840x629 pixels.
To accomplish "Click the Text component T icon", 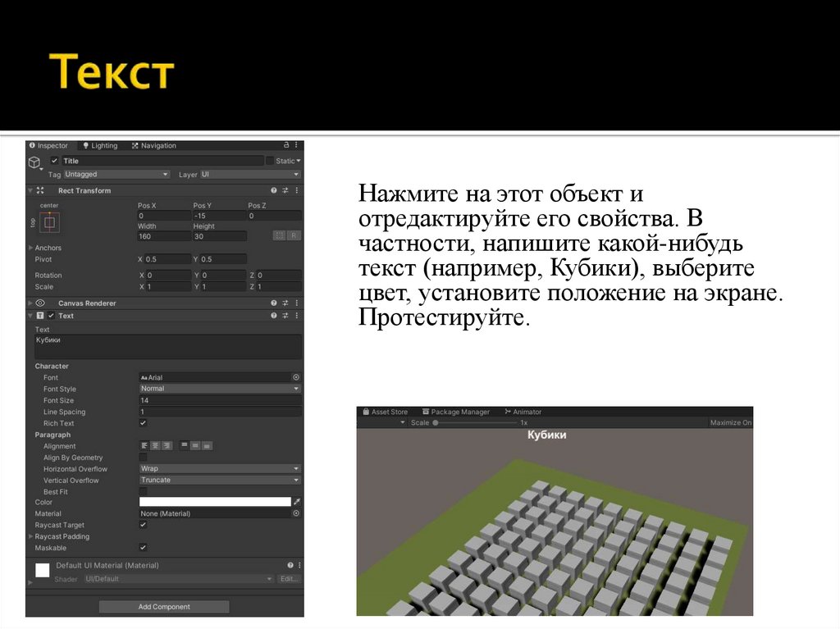I will [x=40, y=316].
